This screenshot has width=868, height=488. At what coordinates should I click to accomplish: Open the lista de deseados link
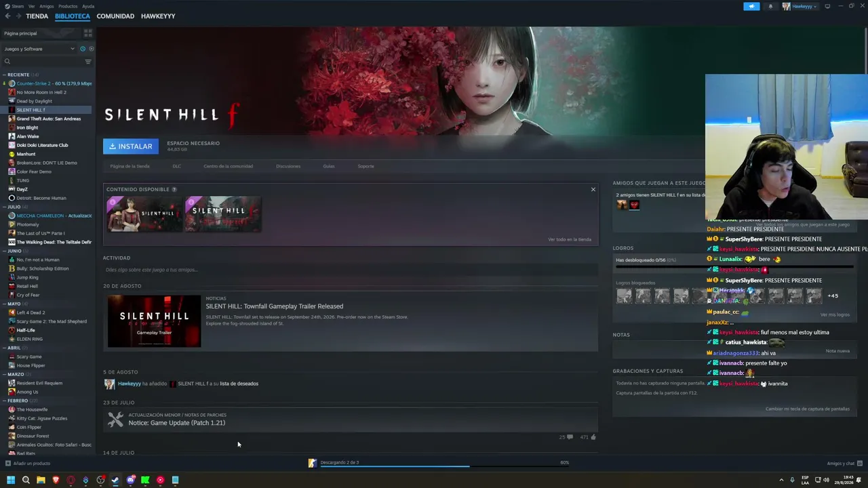239,384
